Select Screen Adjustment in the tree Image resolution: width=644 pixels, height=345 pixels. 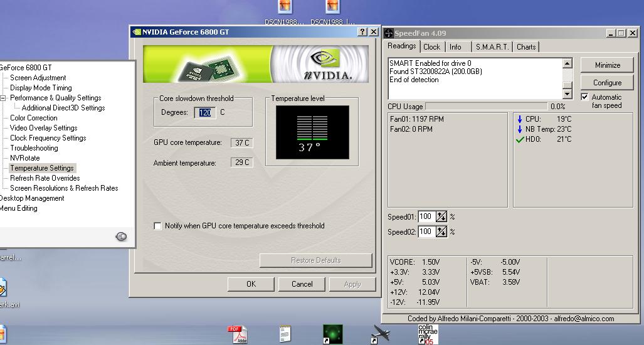pyautogui.click(x=38, y=78)
